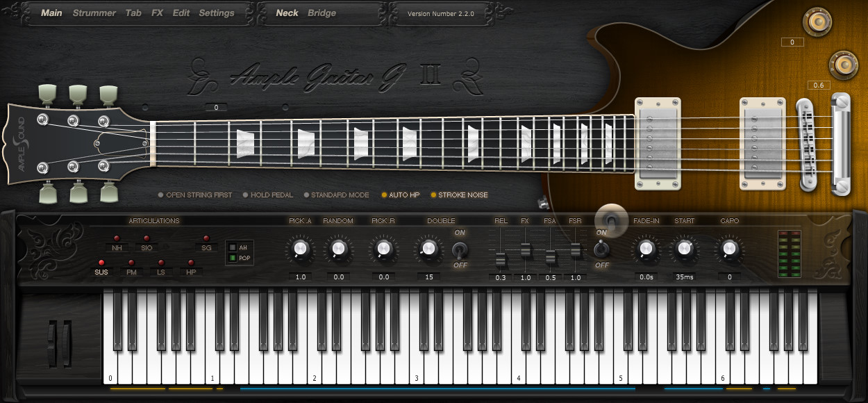Adjust the REL fader slider
Image resolution: width=868 pixels, height=403 pixels.
pos(500,258)
